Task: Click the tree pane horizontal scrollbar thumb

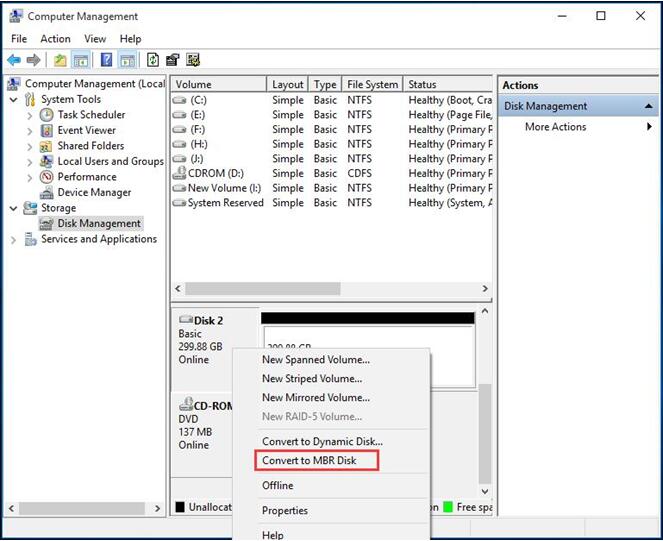Action: click(82, 508)
